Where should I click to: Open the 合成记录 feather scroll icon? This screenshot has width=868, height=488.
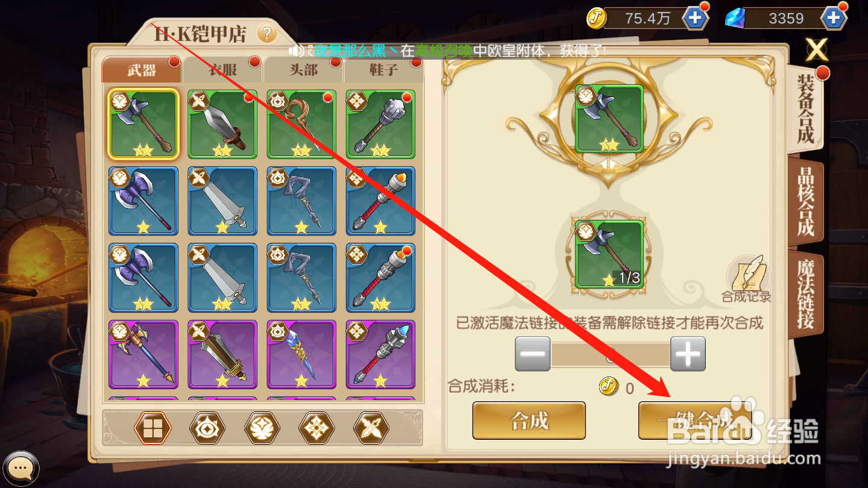coord(747,279)
